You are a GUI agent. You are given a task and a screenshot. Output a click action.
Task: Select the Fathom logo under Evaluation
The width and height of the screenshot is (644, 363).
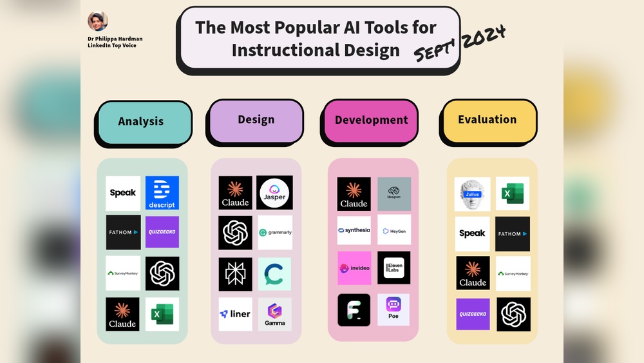513,234
